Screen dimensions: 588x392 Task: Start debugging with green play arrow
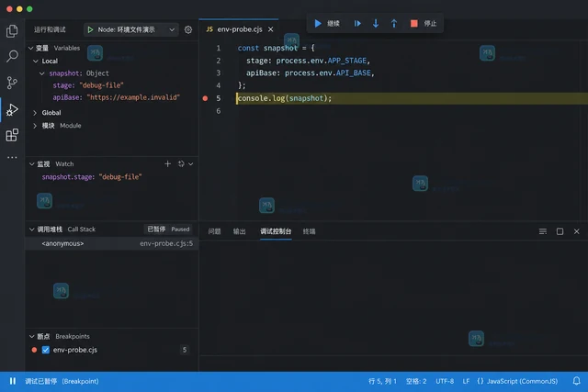[90, 29]
